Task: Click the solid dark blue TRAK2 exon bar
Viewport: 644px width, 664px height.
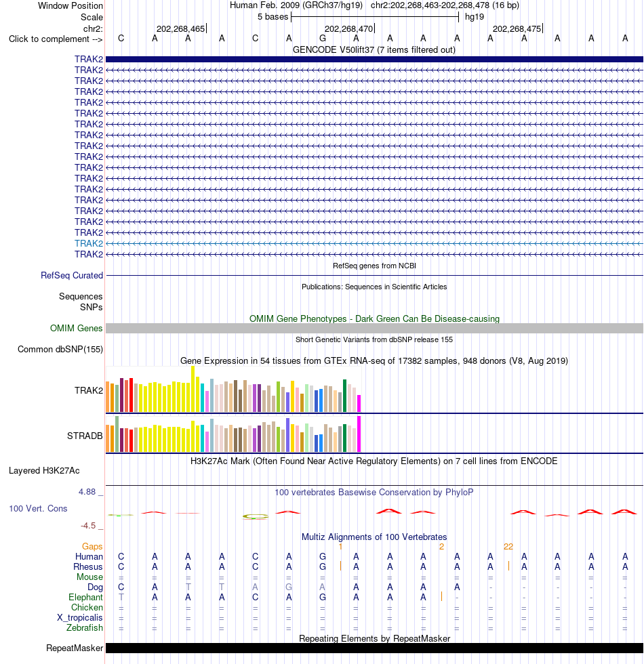Action: [x=374, y=60]
